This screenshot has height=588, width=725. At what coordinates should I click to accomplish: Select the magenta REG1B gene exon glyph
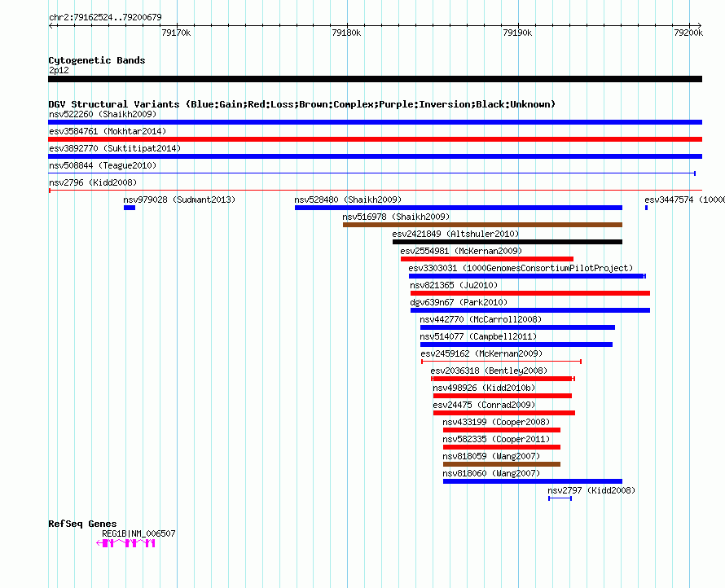(125, 543)
